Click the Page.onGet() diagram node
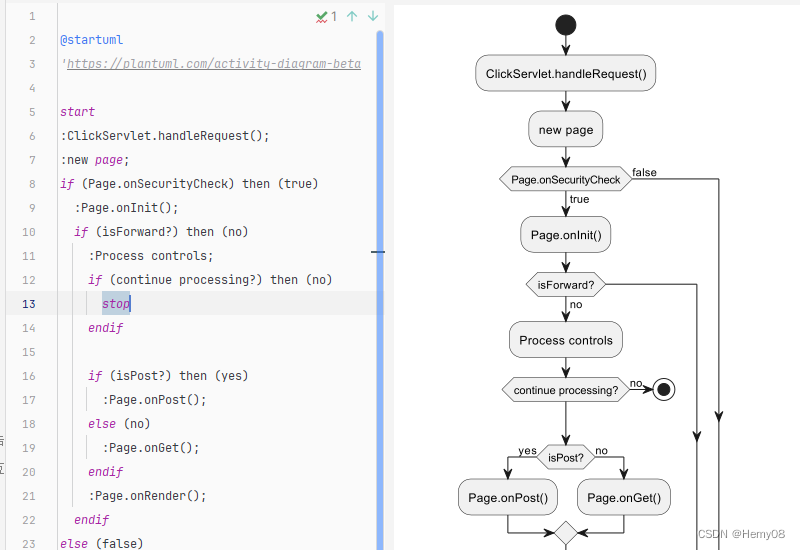Image resolution: width=800 pixels, height=550 pixels. [x=624, y=497]
